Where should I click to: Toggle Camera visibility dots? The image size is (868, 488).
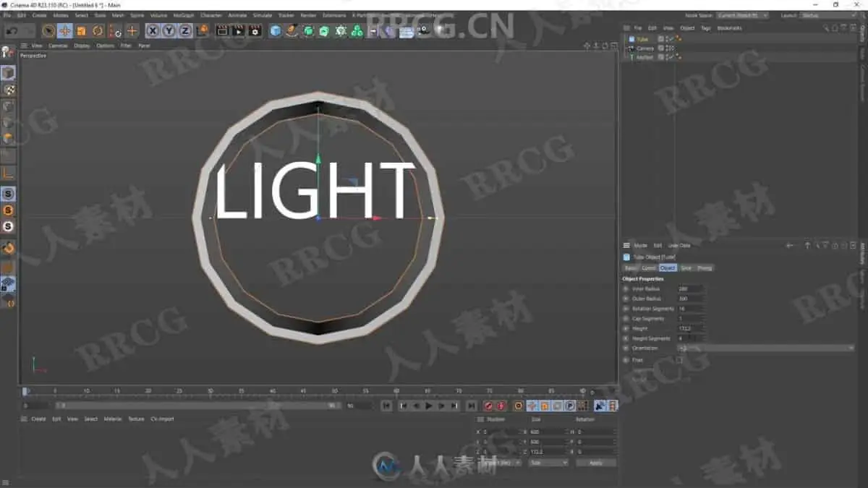[x=666, y=48]
